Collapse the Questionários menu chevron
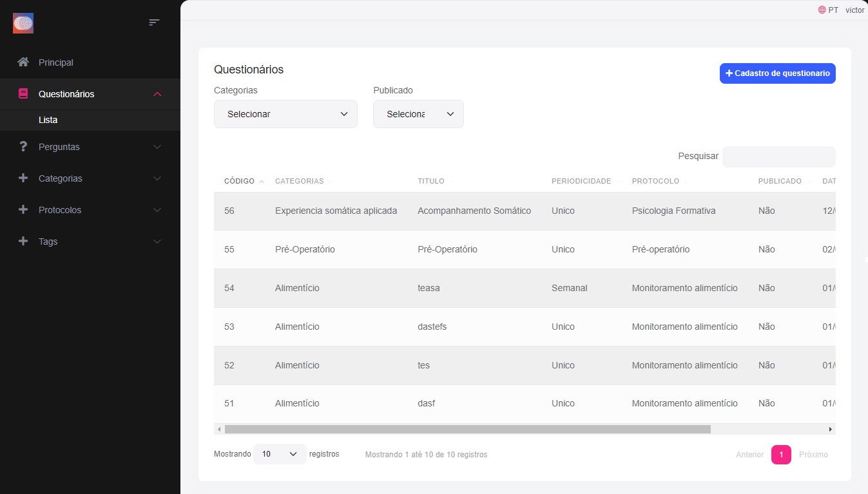868x494 pixels. pos(157,94)
